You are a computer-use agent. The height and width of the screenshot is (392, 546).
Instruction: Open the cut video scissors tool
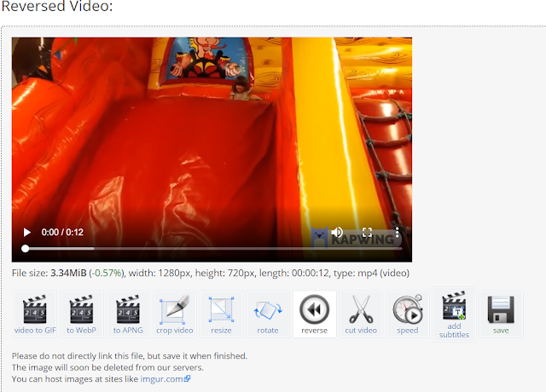click(361, 314)
